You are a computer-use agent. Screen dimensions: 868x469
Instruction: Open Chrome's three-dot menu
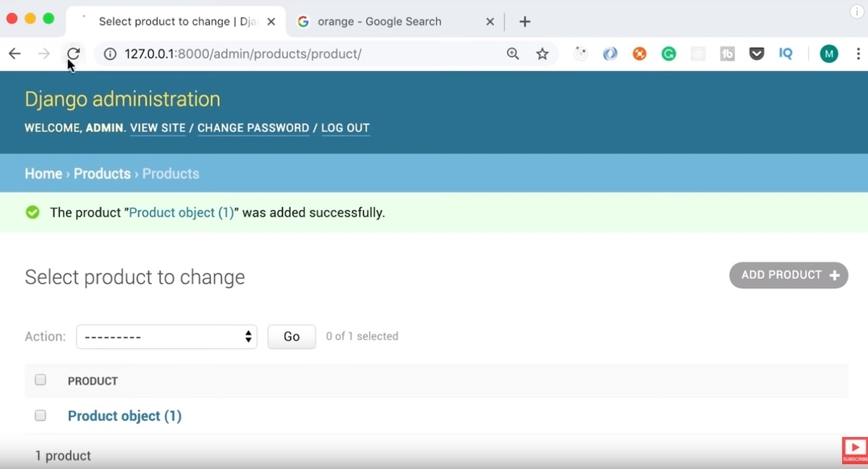pos(858,54)
